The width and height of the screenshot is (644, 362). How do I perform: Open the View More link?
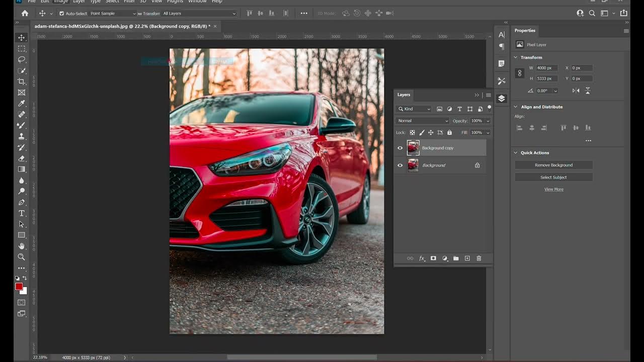click(553, 189)
